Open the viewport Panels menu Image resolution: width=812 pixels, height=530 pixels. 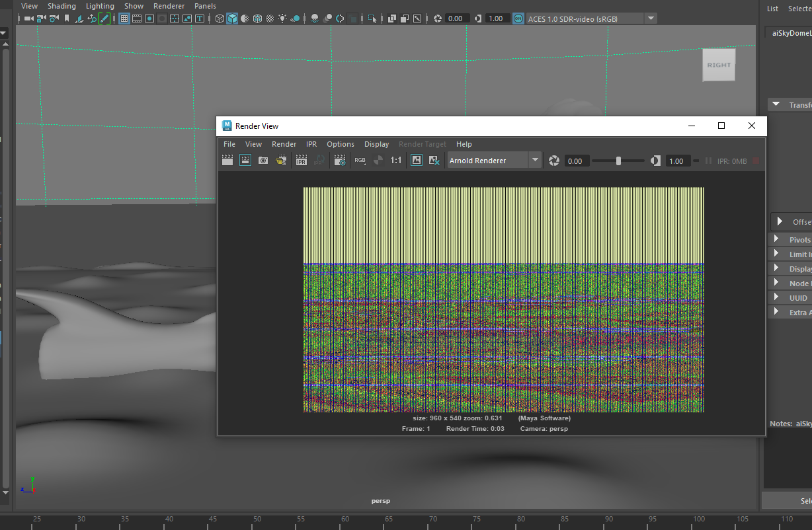pos(205,6)
